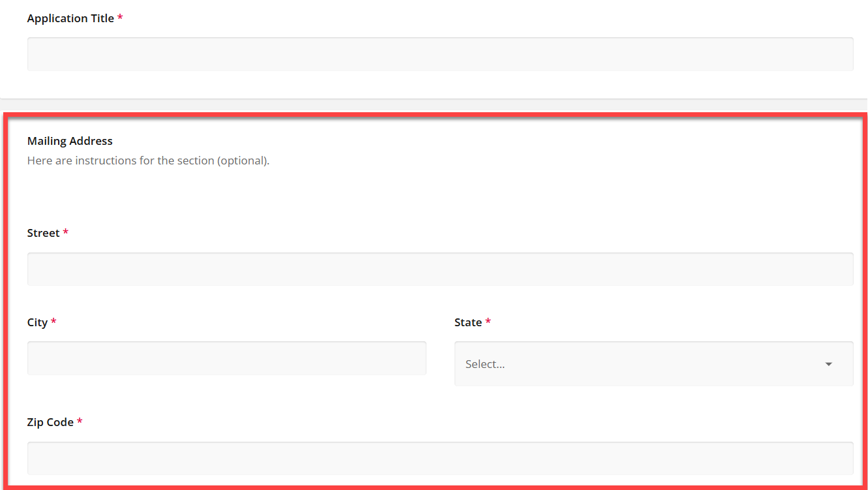Open the State Select... dropdown

[653, 363]
